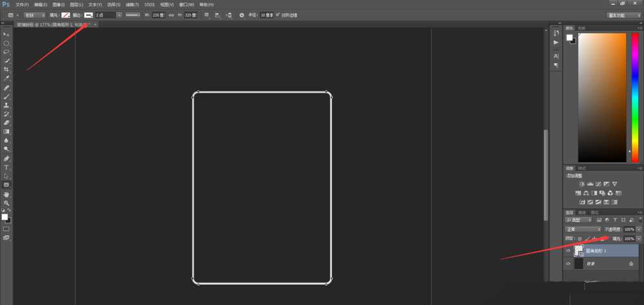Image resolution: width=644 pixels, height=305 pixels.
Task: Open the 基本功能 workspace dropdown
Action: (623, 15)
